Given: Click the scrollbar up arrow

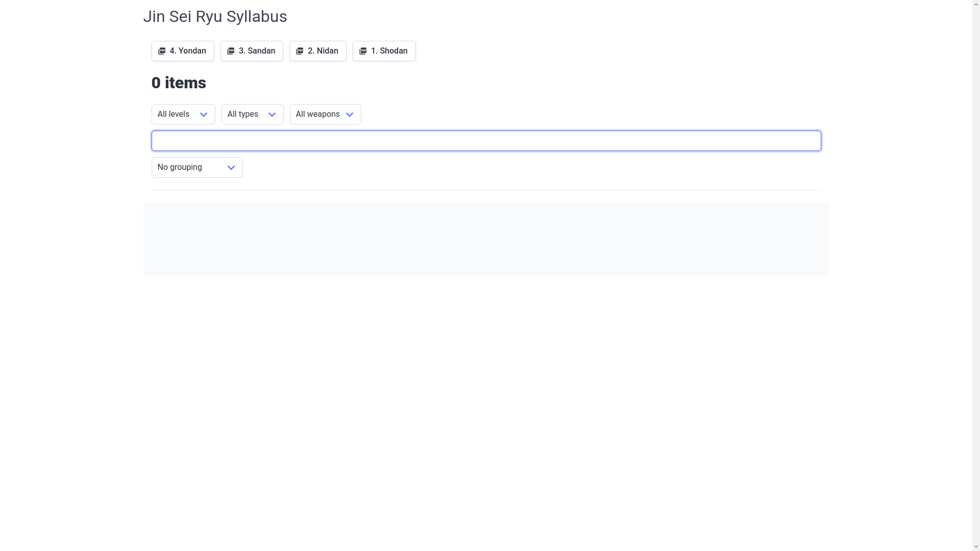Looking at the screenshot, I should [976, 4].
